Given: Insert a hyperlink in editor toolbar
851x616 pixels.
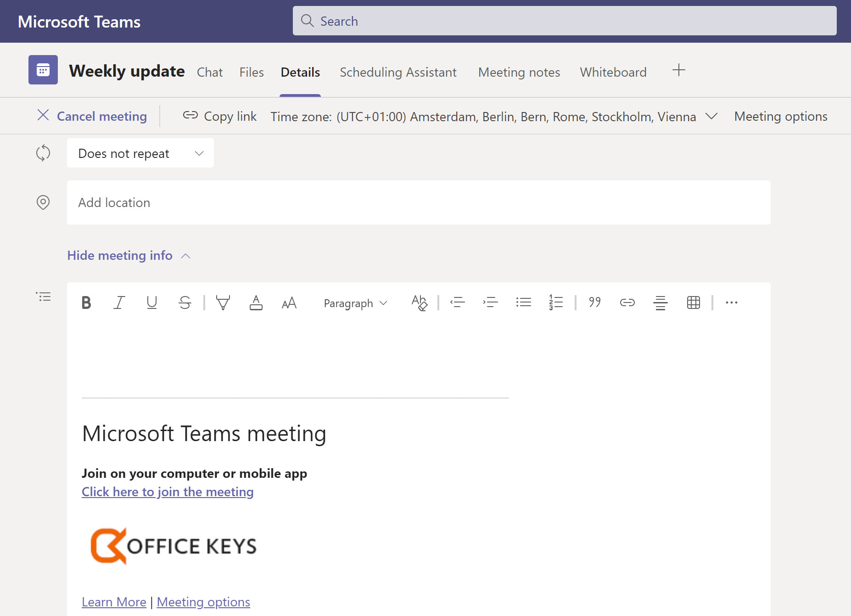Looking at the screenshot, I should (x=627, y=302).
